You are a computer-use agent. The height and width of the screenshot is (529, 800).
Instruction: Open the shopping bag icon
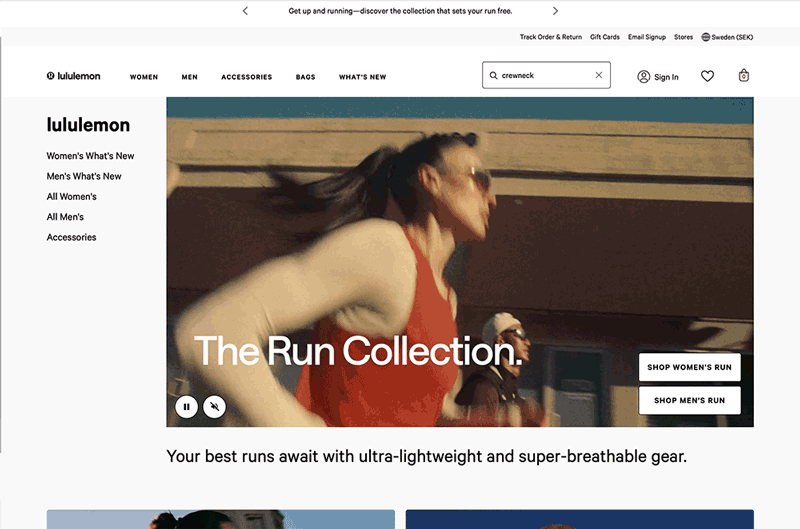tap(744, 75)
